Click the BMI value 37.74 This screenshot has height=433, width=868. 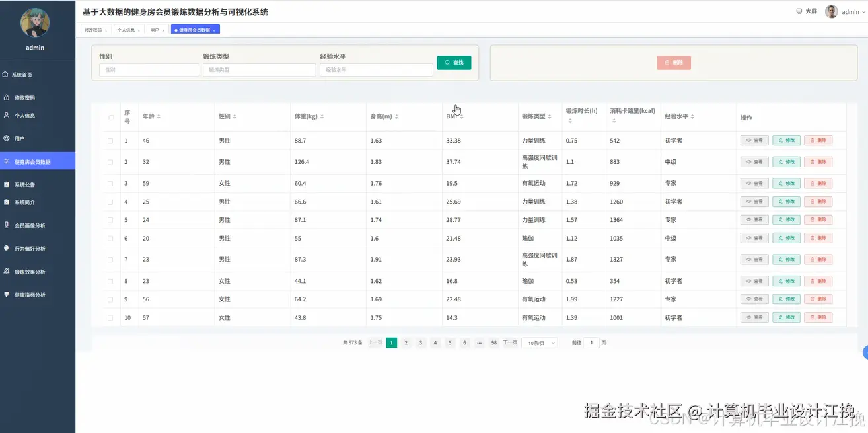click(453, 162)
